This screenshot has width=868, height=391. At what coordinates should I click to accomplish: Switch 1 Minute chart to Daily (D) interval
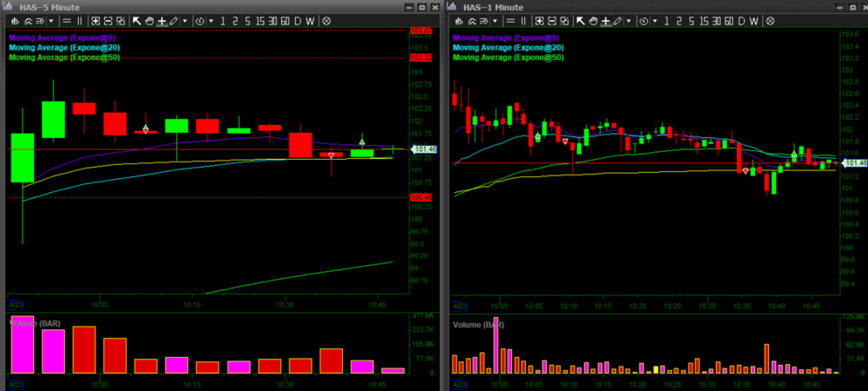pos(740,20)
